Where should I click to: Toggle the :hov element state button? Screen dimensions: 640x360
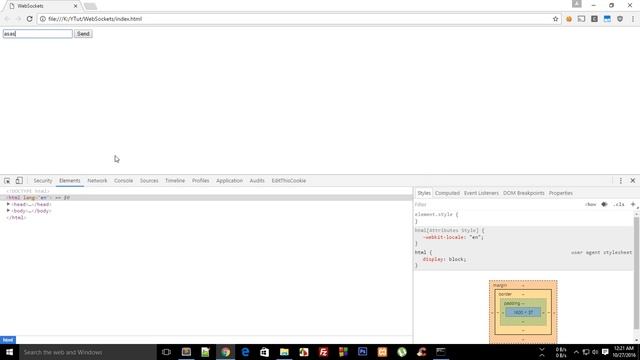click(590, 204)
